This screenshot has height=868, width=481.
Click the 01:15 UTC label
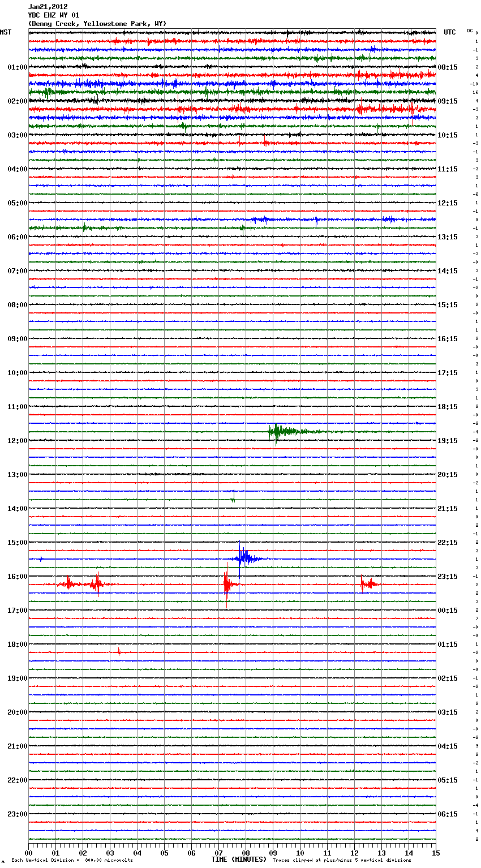(x=448, y=644)
